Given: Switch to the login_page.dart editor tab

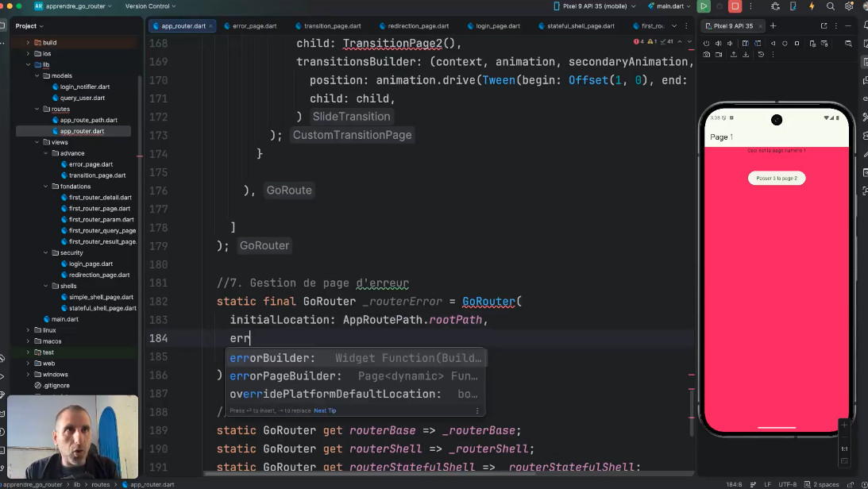Looking at the screenshot, I should click(497, 25).
